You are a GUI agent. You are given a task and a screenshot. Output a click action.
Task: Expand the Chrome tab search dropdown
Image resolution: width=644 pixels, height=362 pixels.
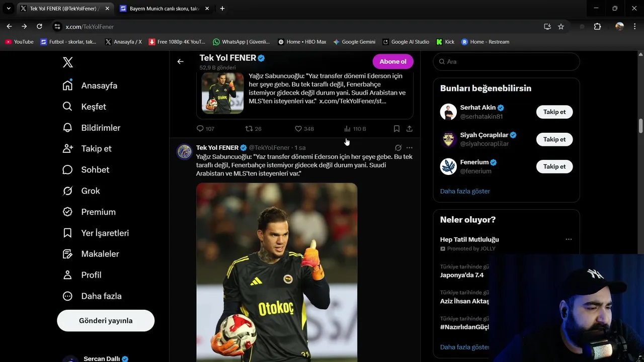point(9,9)
